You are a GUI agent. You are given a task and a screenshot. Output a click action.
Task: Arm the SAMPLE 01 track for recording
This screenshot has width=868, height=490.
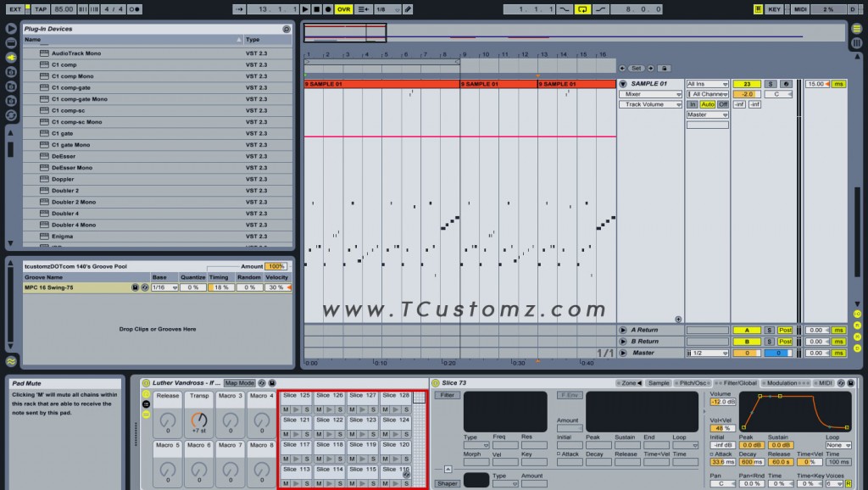pyautogui.click(x=786, y=84)
